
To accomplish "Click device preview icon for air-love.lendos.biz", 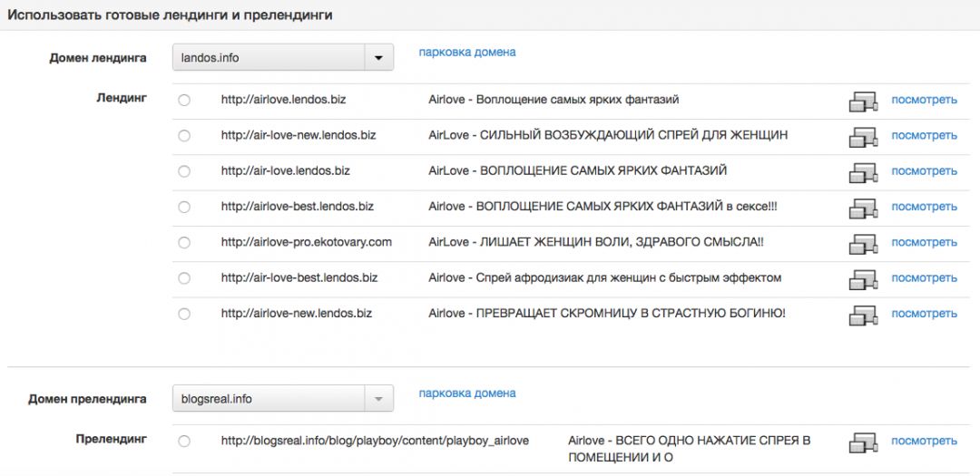I will point(863,172).
